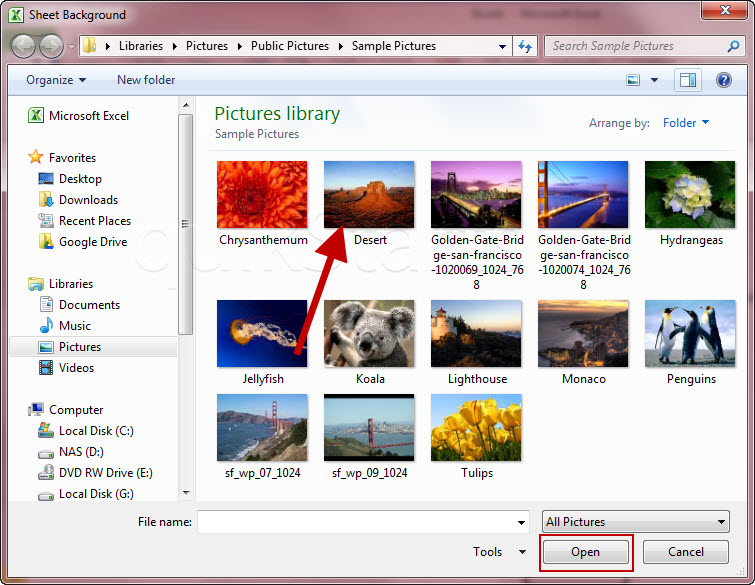The width and height of the screenshot is (755, 585).
Task: Select the Hydrangeas thumbnail
Action: tap(690, 195)
